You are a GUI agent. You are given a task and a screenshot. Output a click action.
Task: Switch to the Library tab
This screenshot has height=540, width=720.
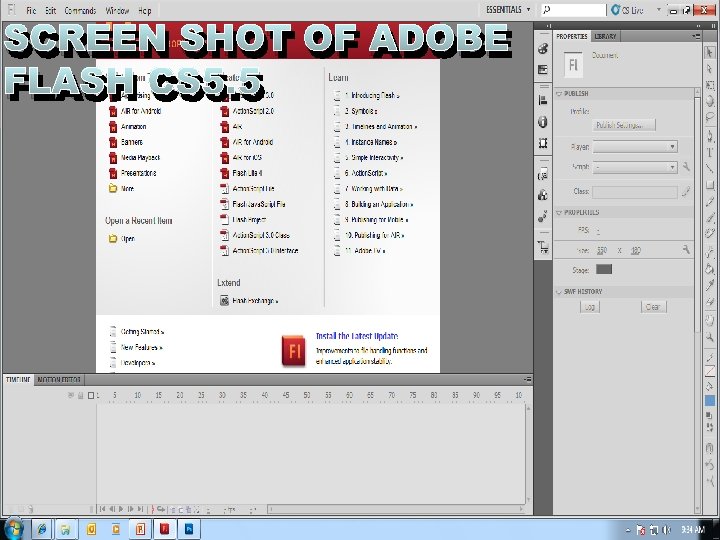coord(605,36)
